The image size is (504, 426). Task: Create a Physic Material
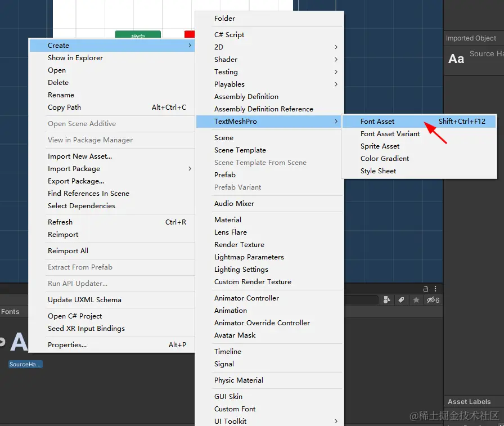(x=269, y=380)
